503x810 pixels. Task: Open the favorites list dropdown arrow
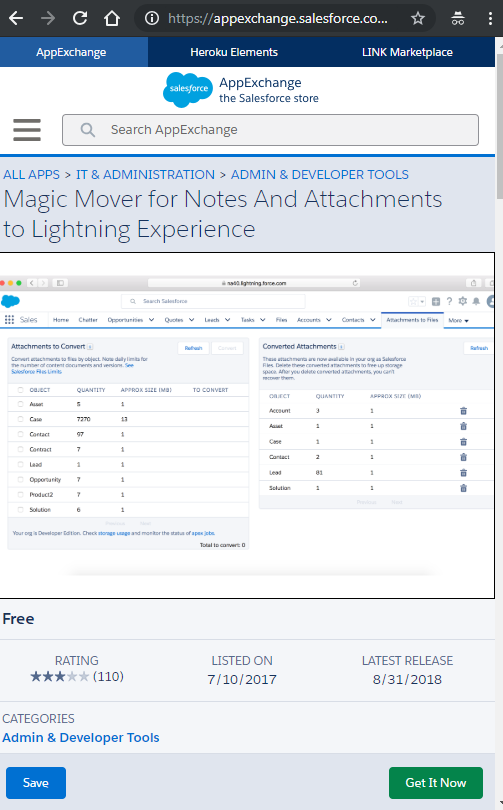(x=422, y=301)
